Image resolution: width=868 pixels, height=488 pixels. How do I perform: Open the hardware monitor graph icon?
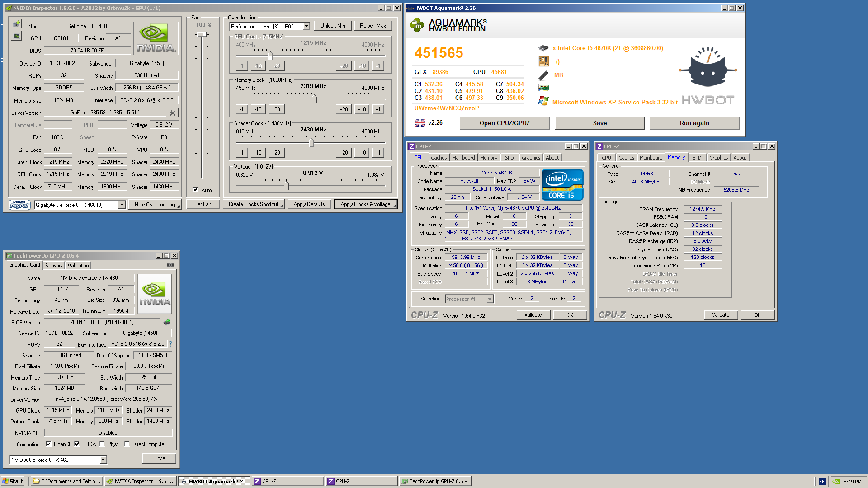[16, 36]
